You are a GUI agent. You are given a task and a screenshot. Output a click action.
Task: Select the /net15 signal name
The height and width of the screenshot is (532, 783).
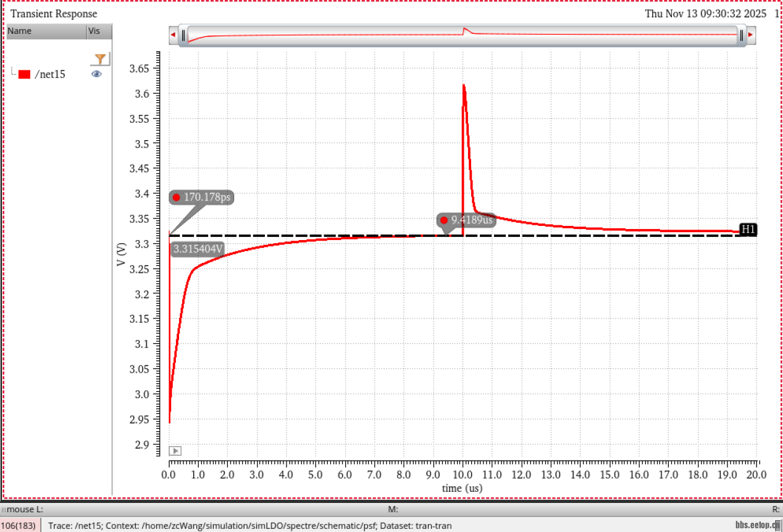[50, 75]
